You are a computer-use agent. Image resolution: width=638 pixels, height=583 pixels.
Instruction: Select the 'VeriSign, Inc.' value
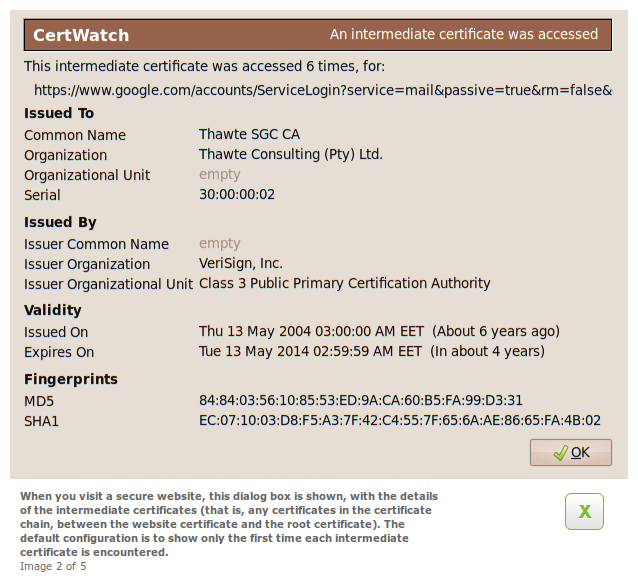[240, 264]
